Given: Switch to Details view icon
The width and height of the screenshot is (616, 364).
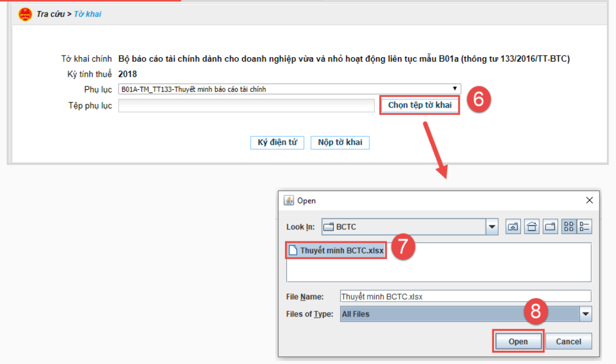Looking at the screenshot, I should 584,227.
